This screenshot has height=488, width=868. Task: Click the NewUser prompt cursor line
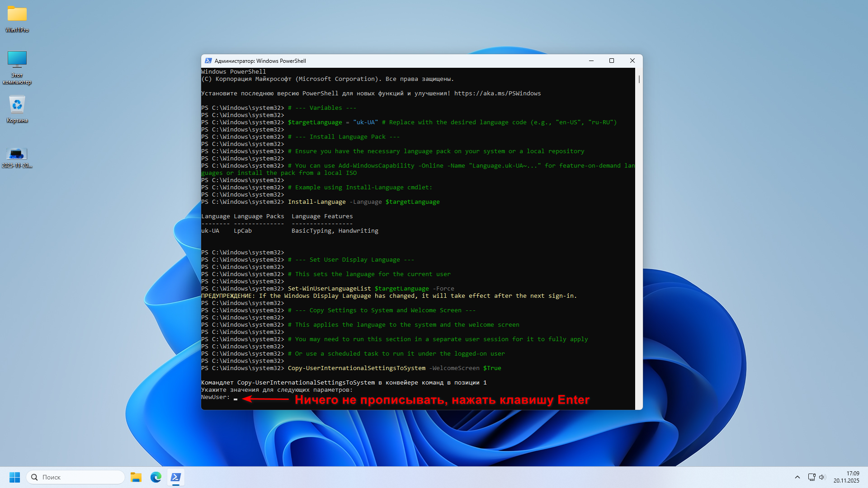pos(236,398)
